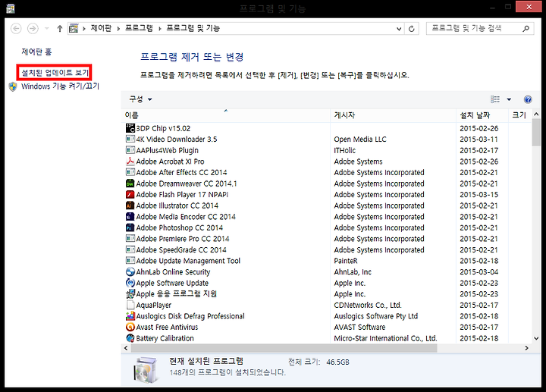This screenshot has height=392, width=546.
Task: Click the horizontal scrollbar right arrow
Action: point(526,348)
